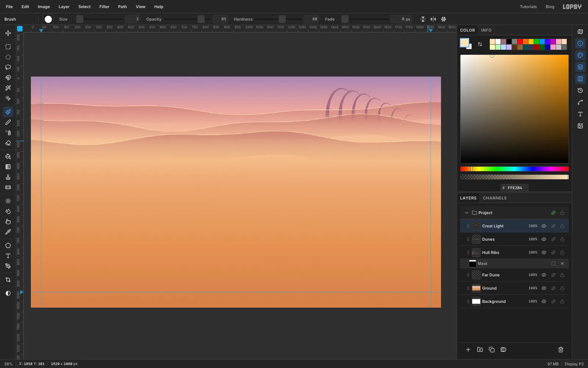Open the Tutorials link
Viewport: 588px width, 368px height.
point(528,7)
